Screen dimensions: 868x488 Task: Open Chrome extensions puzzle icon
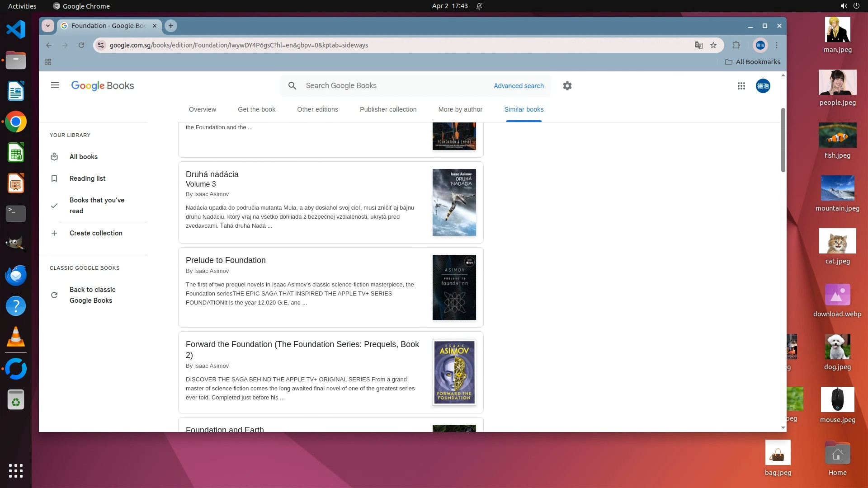pos(736,45)
